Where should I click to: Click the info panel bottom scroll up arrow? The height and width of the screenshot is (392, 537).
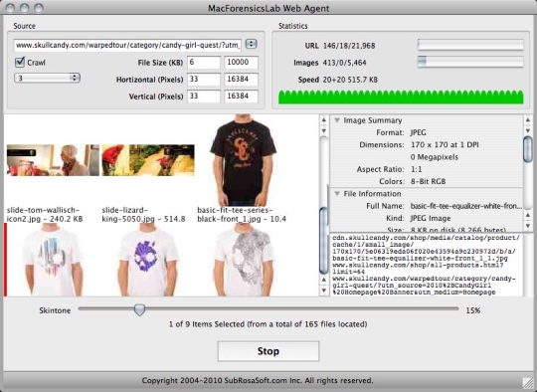528,215
